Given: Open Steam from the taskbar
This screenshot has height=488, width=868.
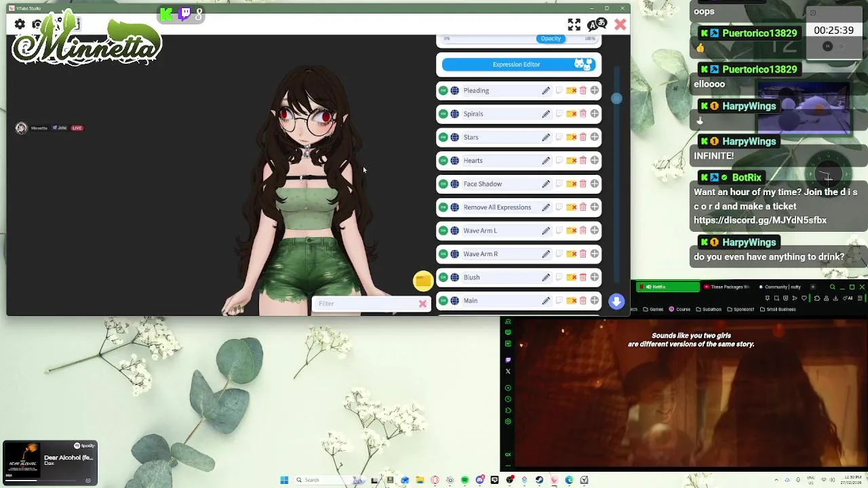Looking at the screenshot, I should [x=539, y=480].
